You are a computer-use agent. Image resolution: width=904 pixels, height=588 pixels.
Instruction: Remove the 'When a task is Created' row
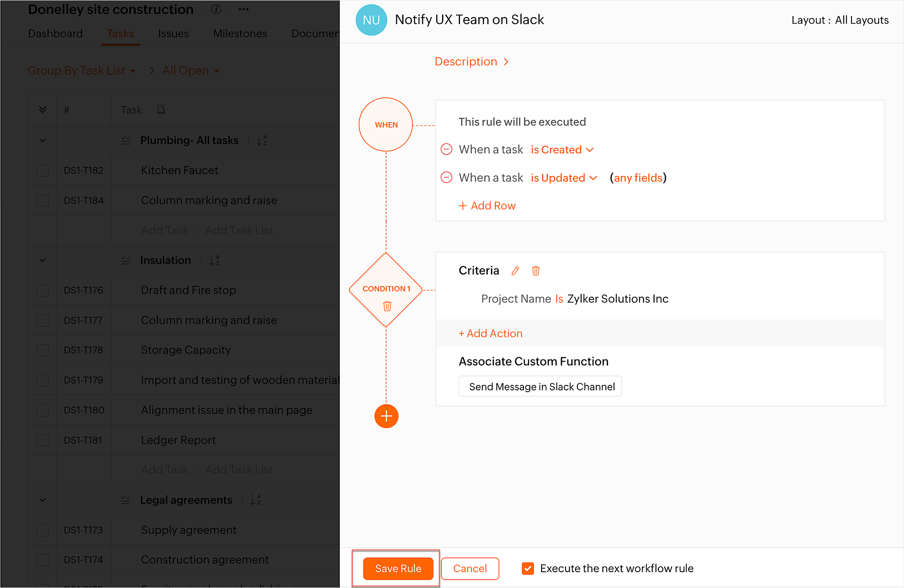click(x=447, y=149)
